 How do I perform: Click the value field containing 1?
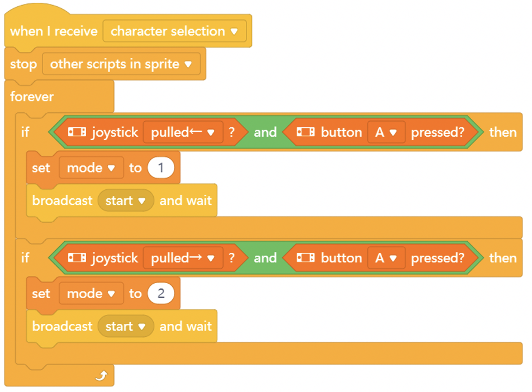[x=161, y=168]
